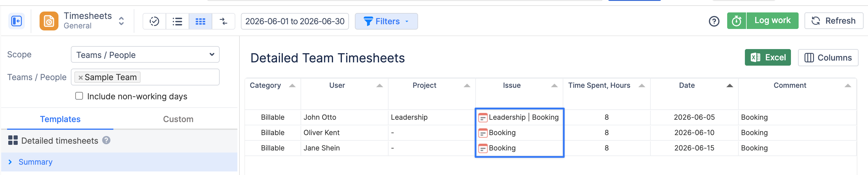
Task: Open the Scope Teams / People dropdown
Action: coord(145,55)
